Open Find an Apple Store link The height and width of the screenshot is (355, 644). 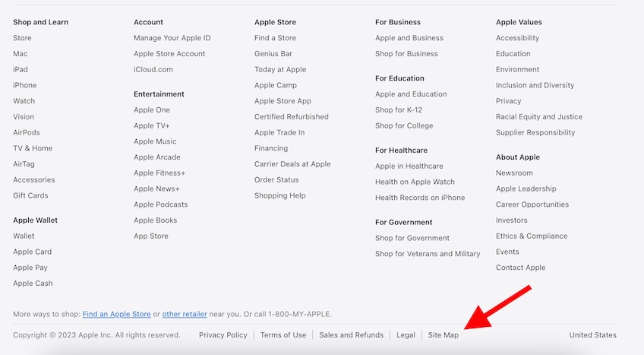(x=117, y=314)
